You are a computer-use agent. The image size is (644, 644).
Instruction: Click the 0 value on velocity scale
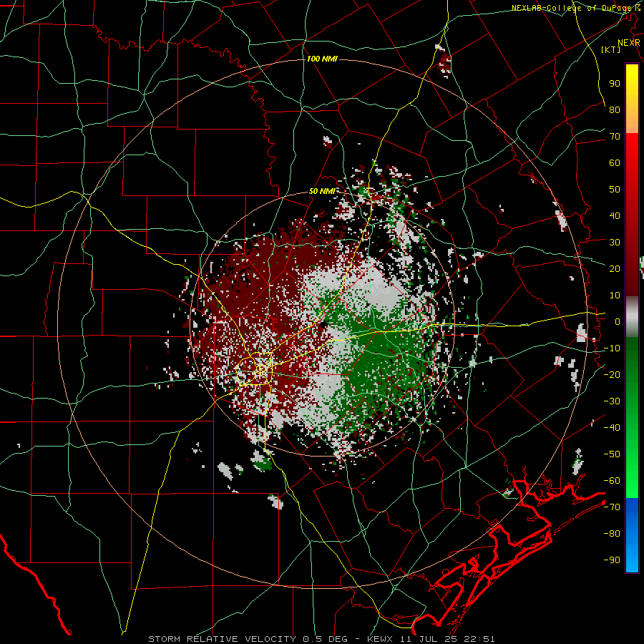click(x=618, y=322)
